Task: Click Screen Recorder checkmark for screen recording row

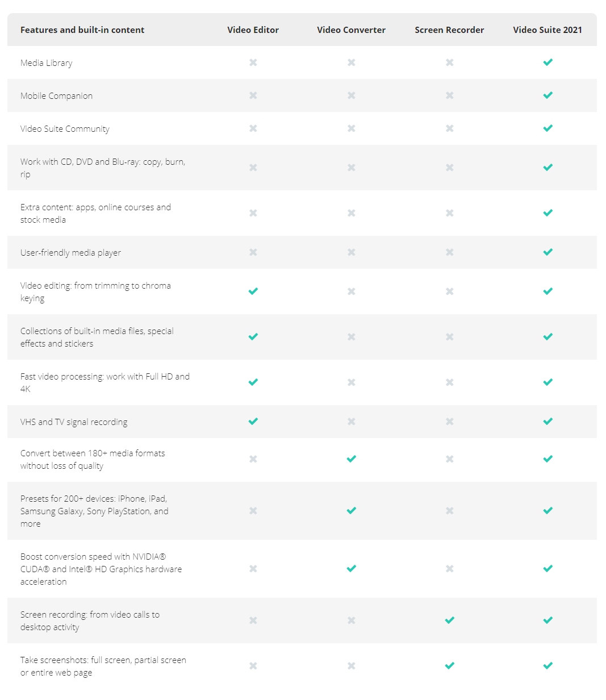Action: click(x=450, y=620)
